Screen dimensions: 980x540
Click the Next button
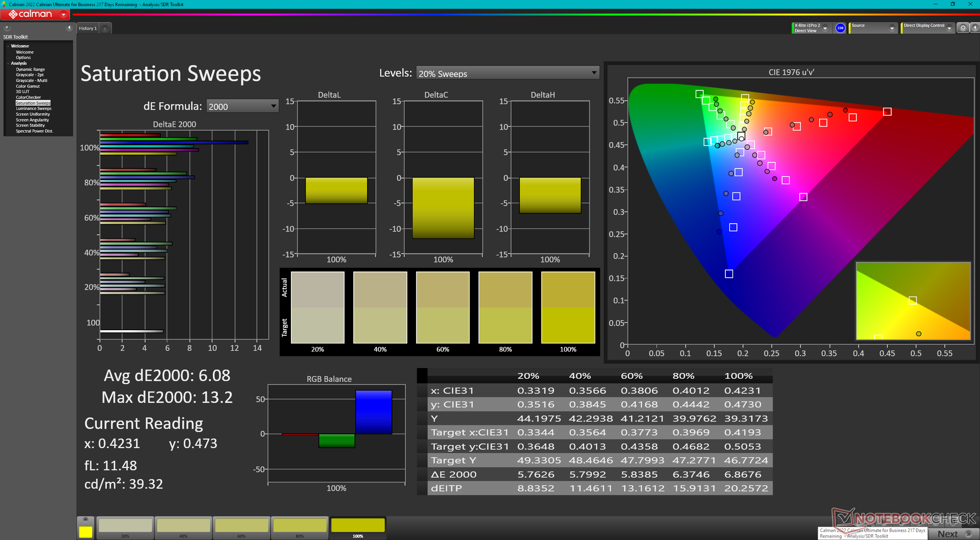click(953, 534)
